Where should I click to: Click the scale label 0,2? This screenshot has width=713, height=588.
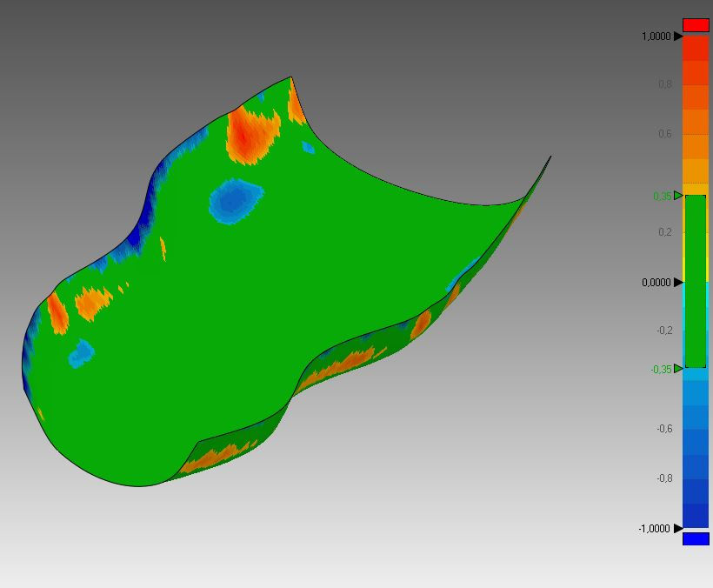665,232
